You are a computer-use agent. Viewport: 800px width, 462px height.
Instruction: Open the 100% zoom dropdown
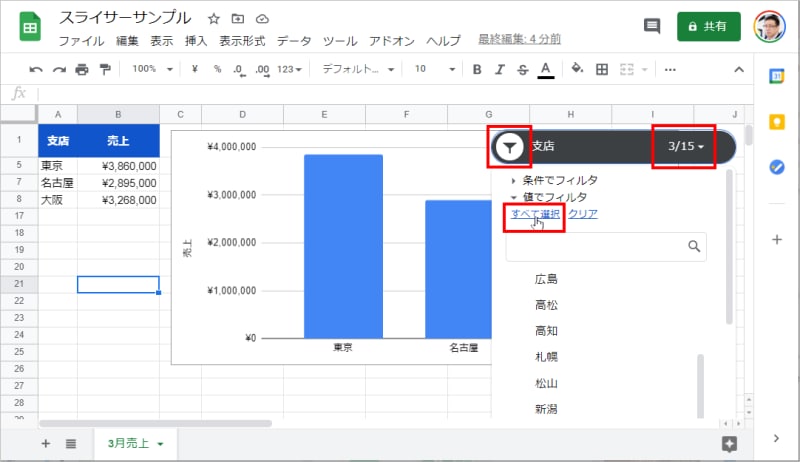coord(152,69)
